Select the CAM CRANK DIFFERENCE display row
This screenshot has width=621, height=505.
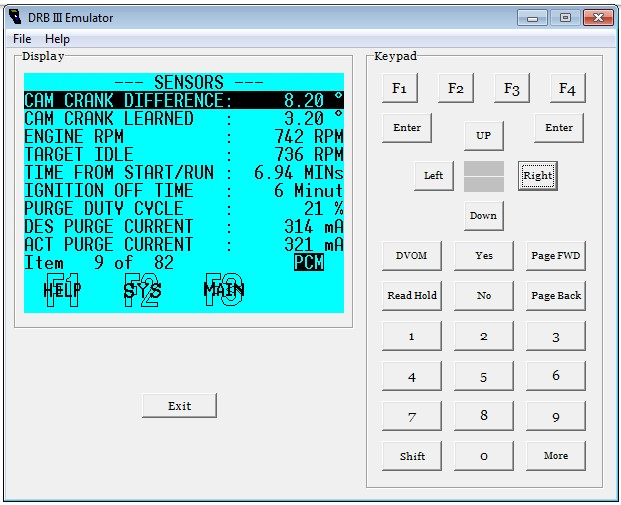pos(183,100)
